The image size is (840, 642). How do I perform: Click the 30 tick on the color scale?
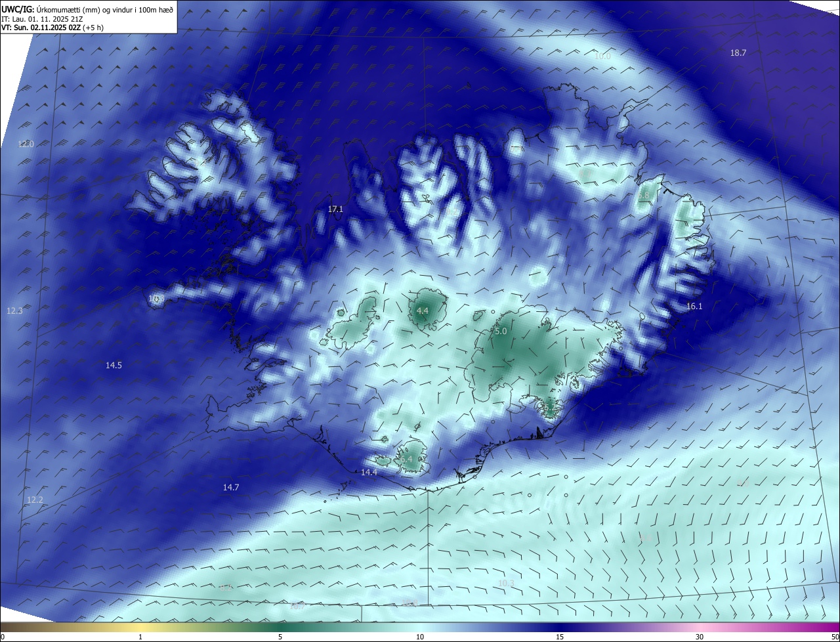pos(700,637)
